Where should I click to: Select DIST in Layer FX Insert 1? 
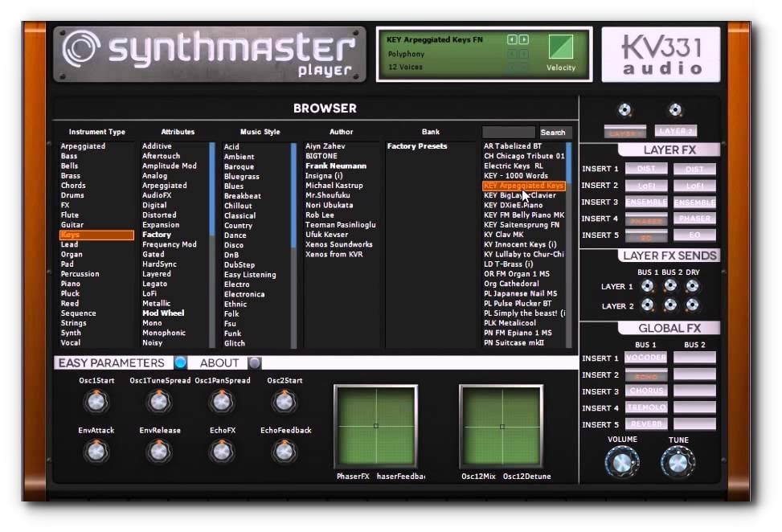tap(647, 170)
